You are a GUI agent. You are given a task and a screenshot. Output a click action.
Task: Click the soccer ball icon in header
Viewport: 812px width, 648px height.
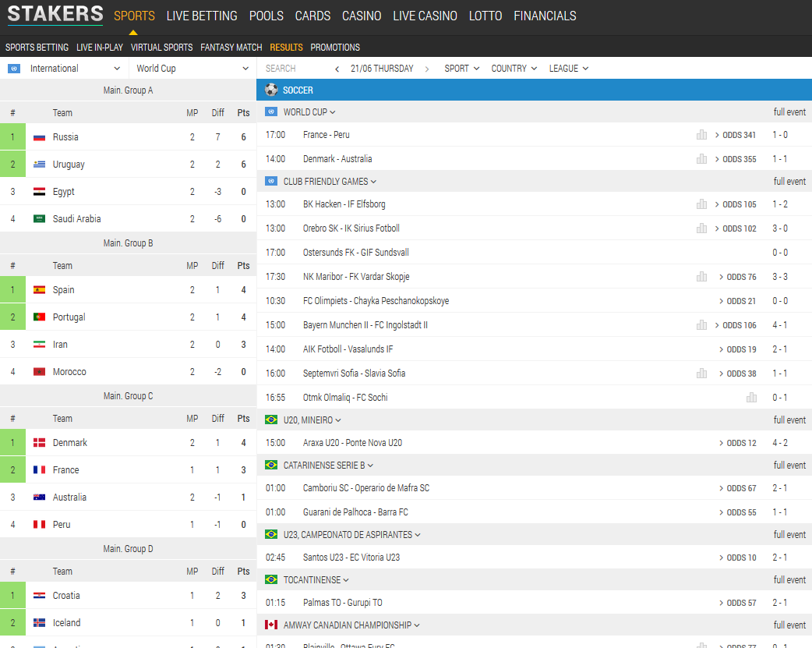point(271,90)
